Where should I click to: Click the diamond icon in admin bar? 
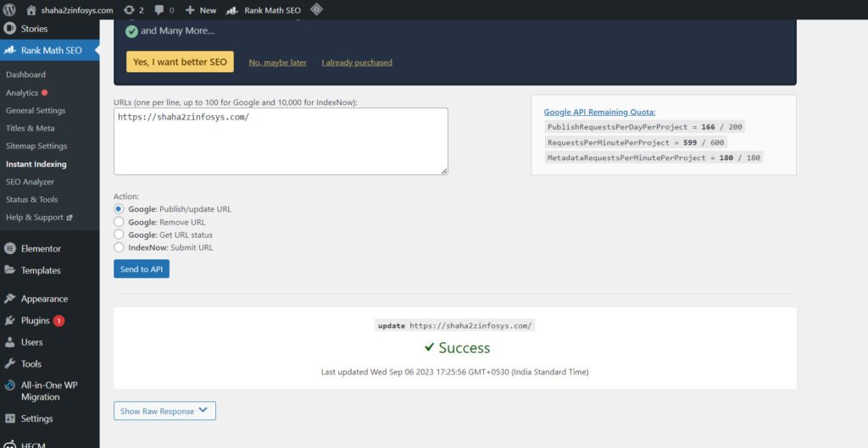[316, 9]
